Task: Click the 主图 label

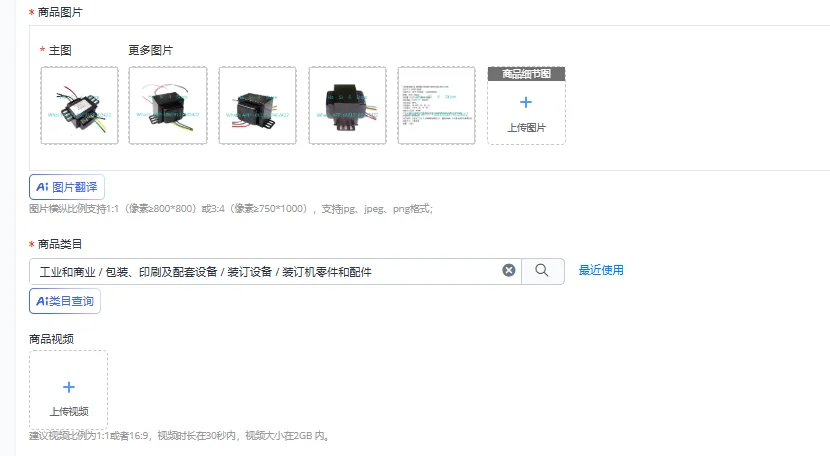Action: [x=60, y=50]
